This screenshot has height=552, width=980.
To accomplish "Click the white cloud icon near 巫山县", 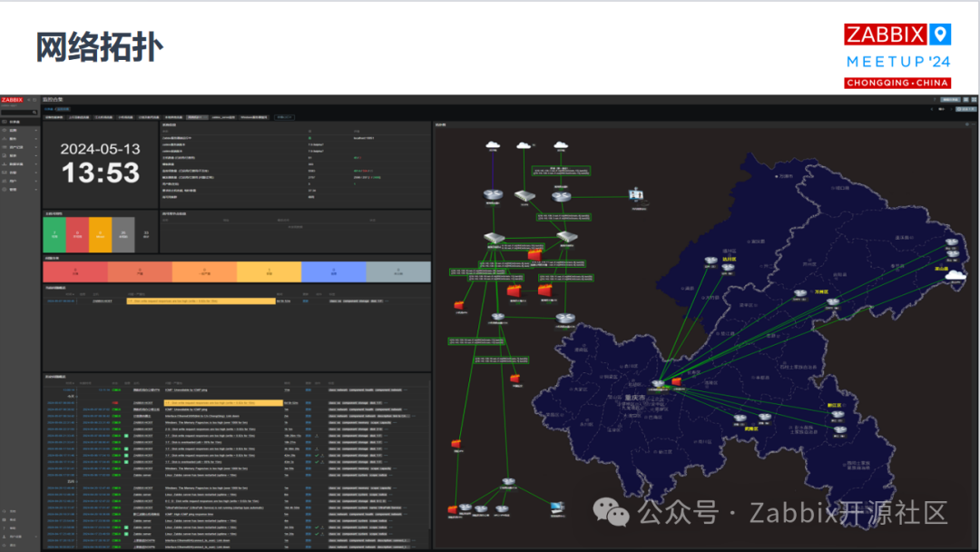I will click(955, 276).
